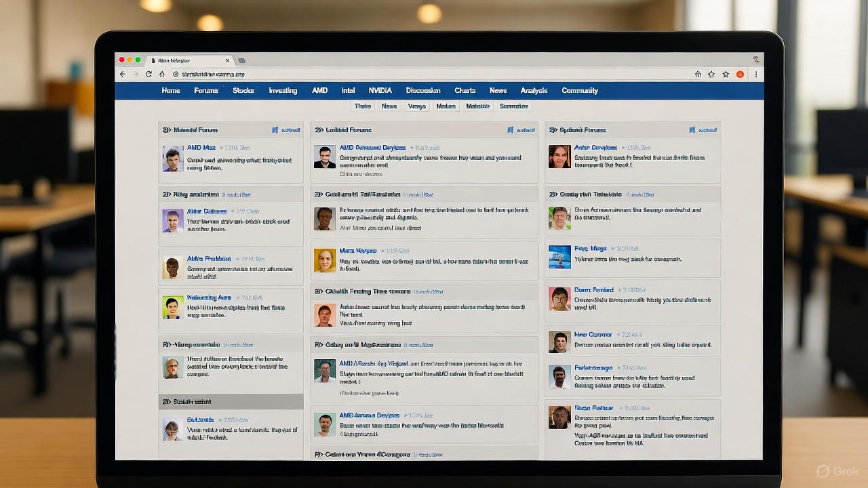Close the current browser tab
This screenshot has height=488, width=868.
(227, 60)
